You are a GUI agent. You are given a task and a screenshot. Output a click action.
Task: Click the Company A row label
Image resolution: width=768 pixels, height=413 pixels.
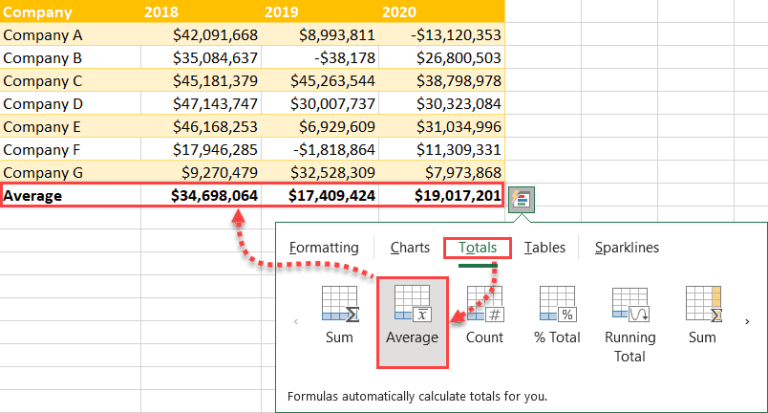pos(71,35)
